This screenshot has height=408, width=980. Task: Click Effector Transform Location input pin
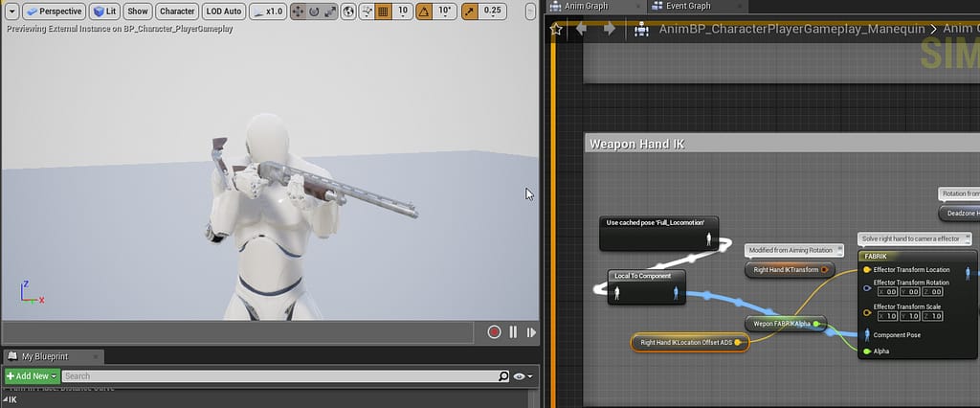867,270
